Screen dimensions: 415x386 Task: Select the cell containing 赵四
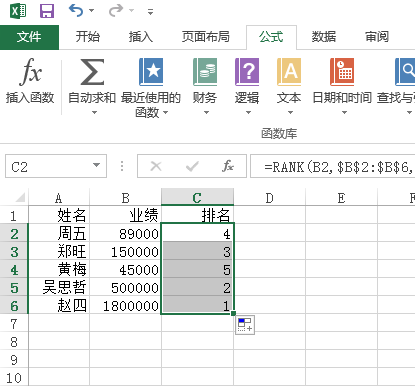[x=59, y=305]
